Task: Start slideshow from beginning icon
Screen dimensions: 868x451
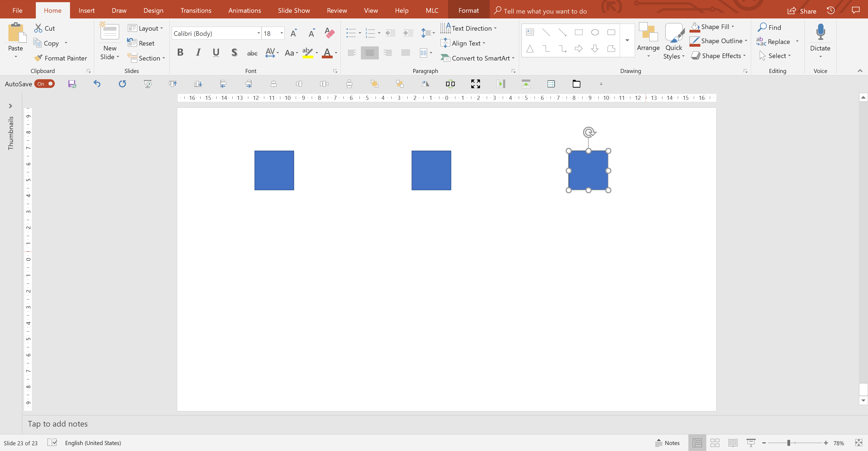Action: [x=148, y=84]
